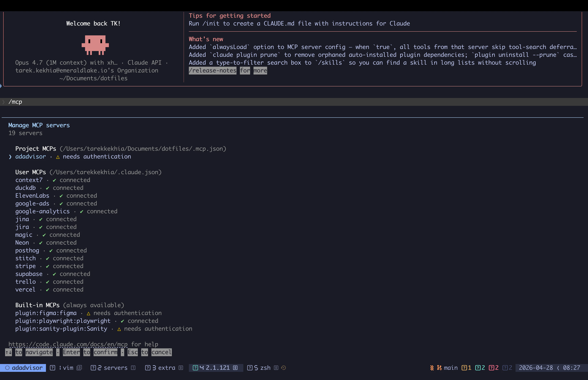588x380 pixels.
Task: Click the green checkmark beside plugin:playwright:playwright
Action: click(122, 321)
